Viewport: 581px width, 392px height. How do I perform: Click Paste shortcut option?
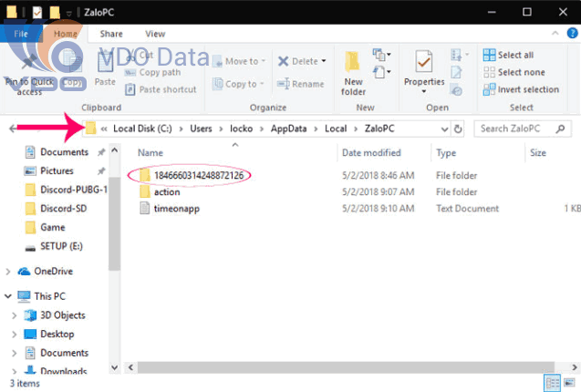[161, 89]
